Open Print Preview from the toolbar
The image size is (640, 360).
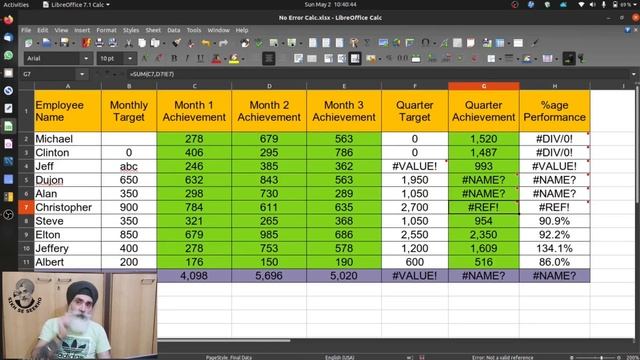pyautogui.click(x=113, y=43)
